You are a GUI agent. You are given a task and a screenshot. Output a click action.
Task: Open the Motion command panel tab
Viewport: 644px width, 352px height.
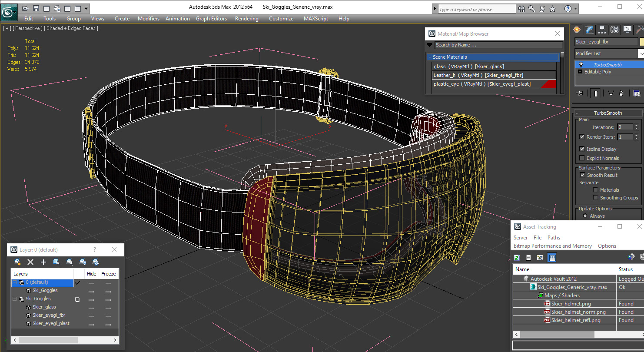point(614,30)
